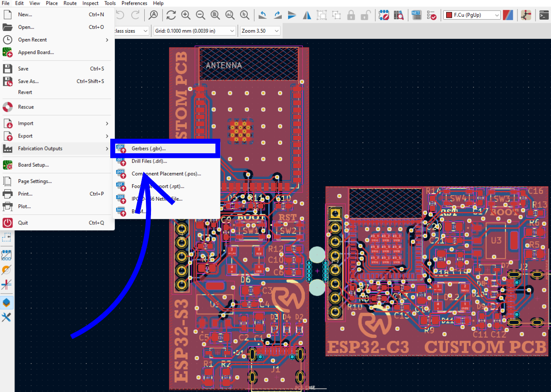
Task: Open the Edit menu
Action: click(19, 3)
